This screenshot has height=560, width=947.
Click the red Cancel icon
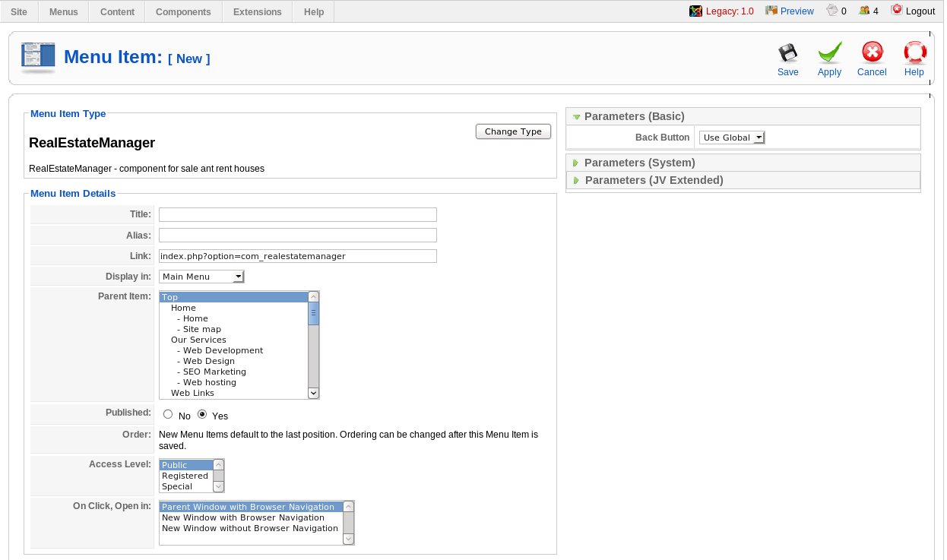point(872,53)
